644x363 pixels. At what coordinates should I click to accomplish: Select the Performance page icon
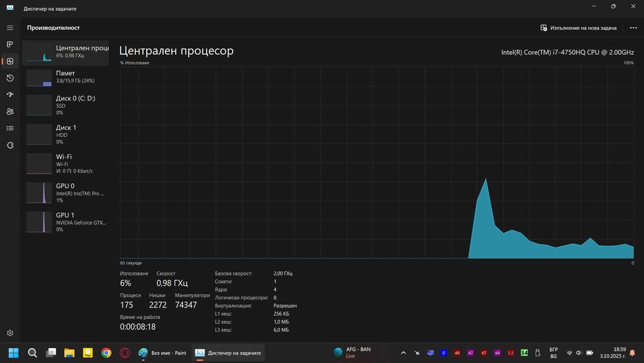[10, 61]
